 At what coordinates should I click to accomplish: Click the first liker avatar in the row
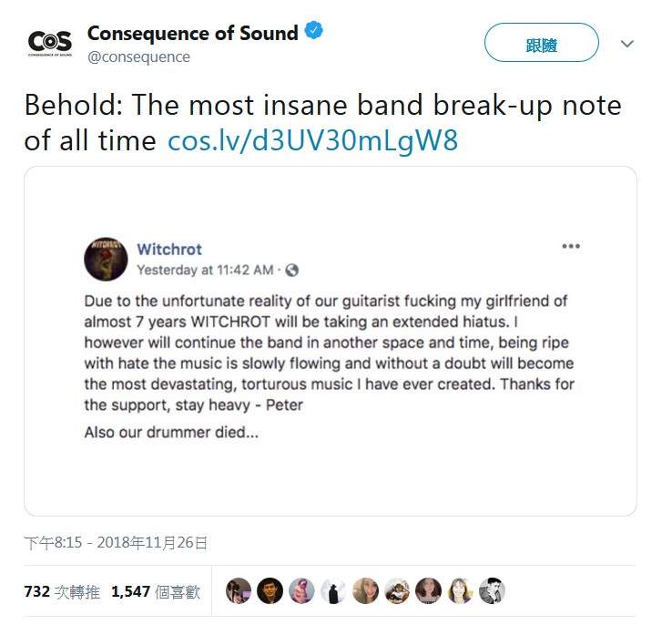(238, 591)
